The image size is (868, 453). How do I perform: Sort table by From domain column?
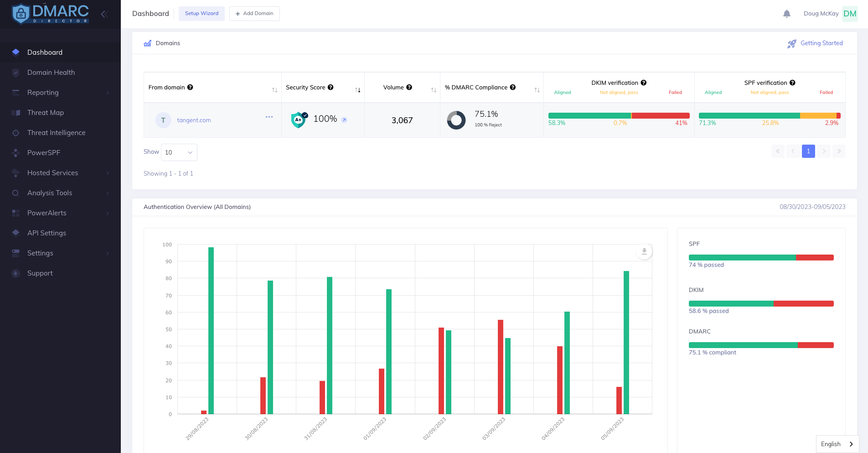pyautogui.click(x=274, y=90)
